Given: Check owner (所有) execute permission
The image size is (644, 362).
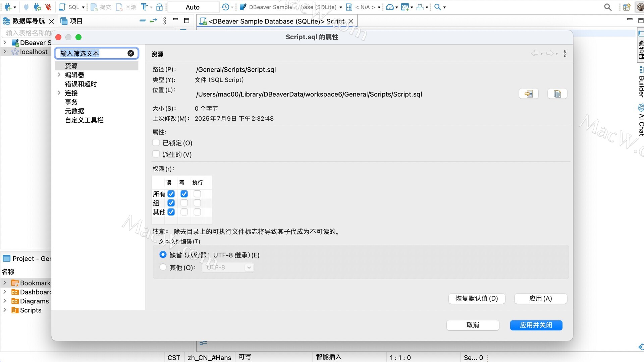Looking at the screenshot, I should [x=197, y=194].
